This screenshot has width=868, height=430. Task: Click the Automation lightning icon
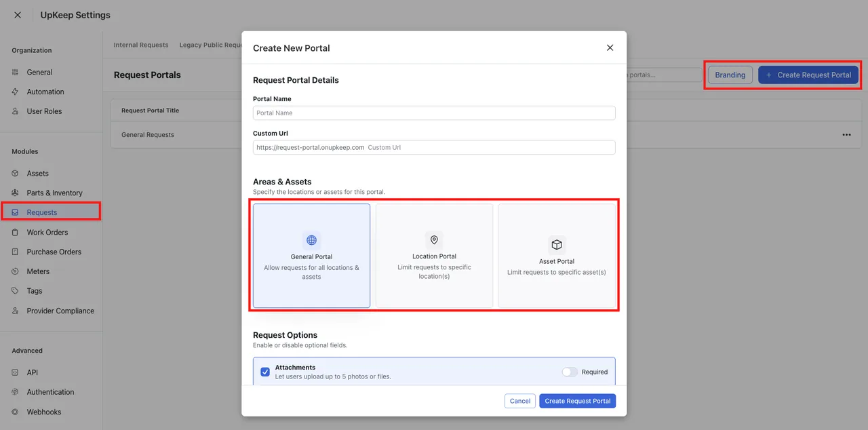tap(16, 92)
